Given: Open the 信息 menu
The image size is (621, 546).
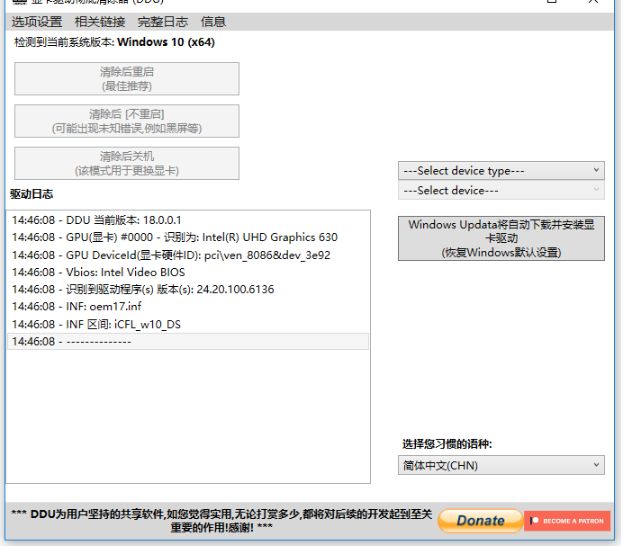Looking at the screenshot, I should point(213,22).
